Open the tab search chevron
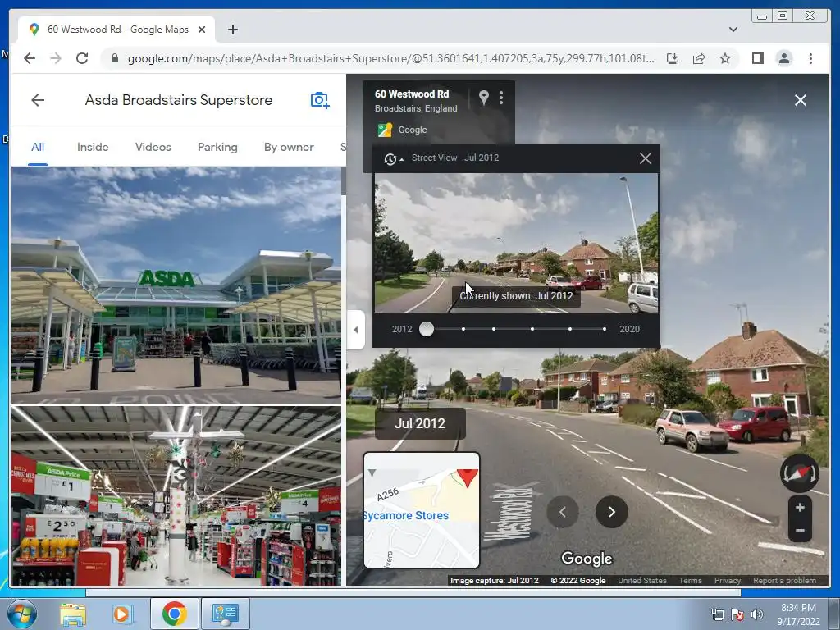Viewport: 840px width, 630px height. click(733, 30)
